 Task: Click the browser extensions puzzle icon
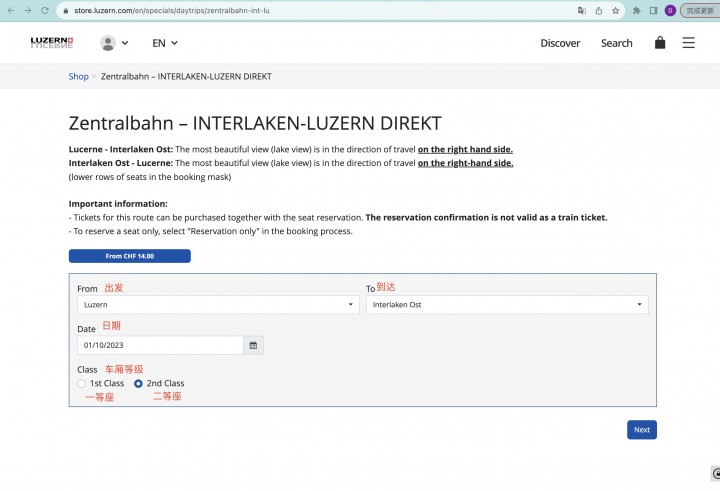coord(636,11)
